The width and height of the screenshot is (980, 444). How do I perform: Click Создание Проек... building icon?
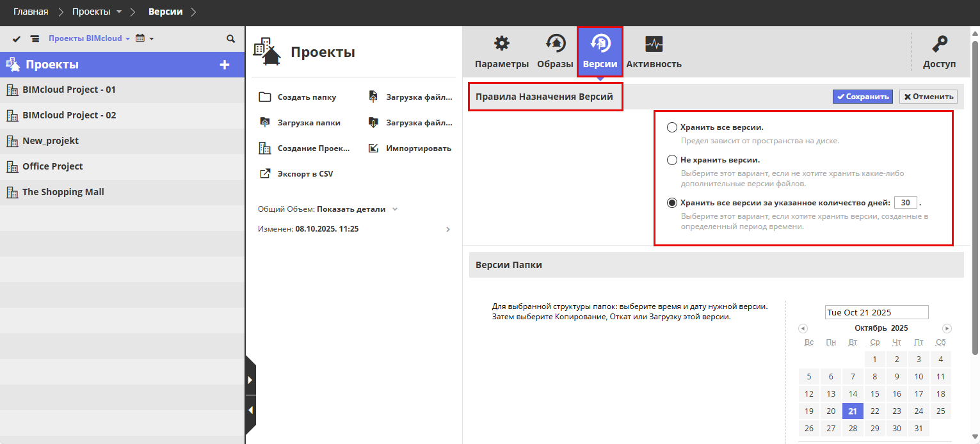pyautogui.click(x=264, y=148)
